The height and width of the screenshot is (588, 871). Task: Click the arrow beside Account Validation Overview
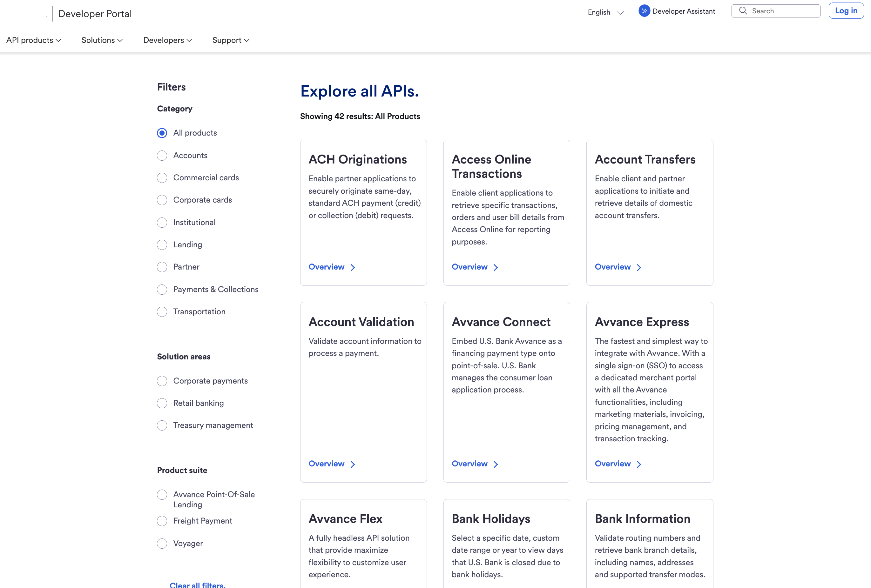[353, 464]
